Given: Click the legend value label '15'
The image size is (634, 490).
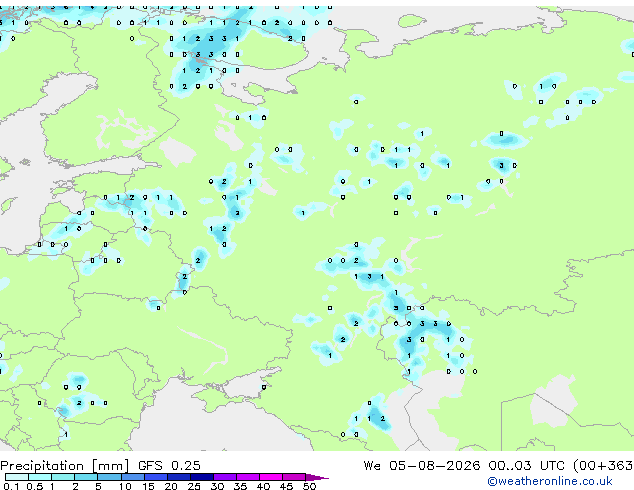Looking at the screenshot, I should (x=148, y=486).
